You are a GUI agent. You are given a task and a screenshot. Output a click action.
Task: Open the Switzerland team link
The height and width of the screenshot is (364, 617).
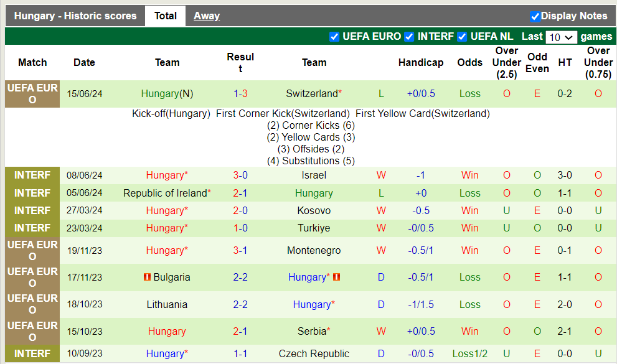tap(311, 93)
